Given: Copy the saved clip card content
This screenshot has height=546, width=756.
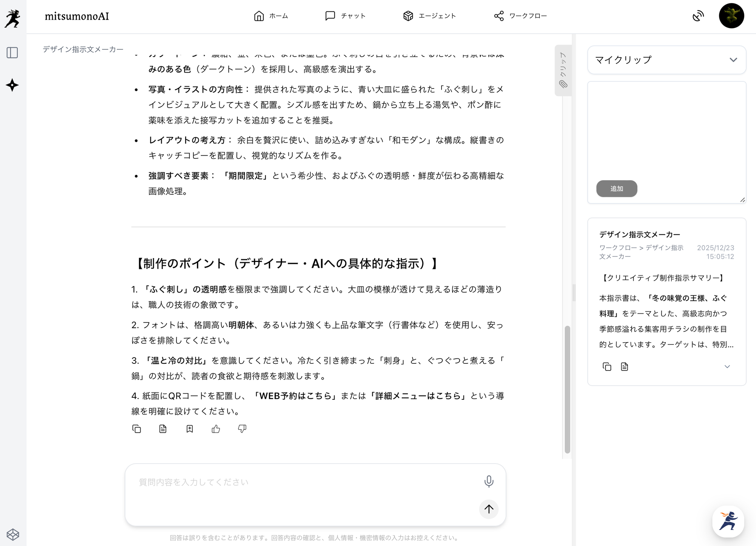Looking at the screenshot, I should coord(607,366).
